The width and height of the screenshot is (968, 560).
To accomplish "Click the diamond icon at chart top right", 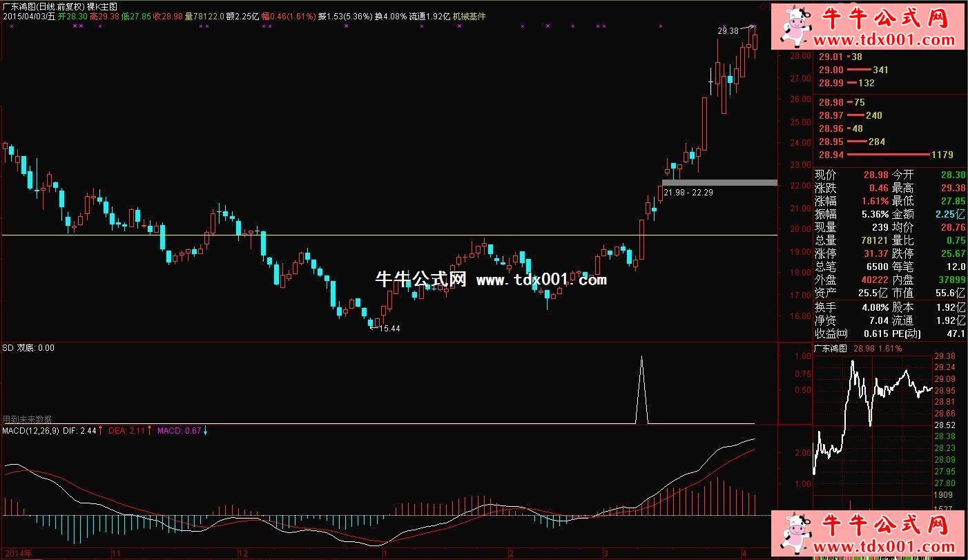I will [763, 6].
